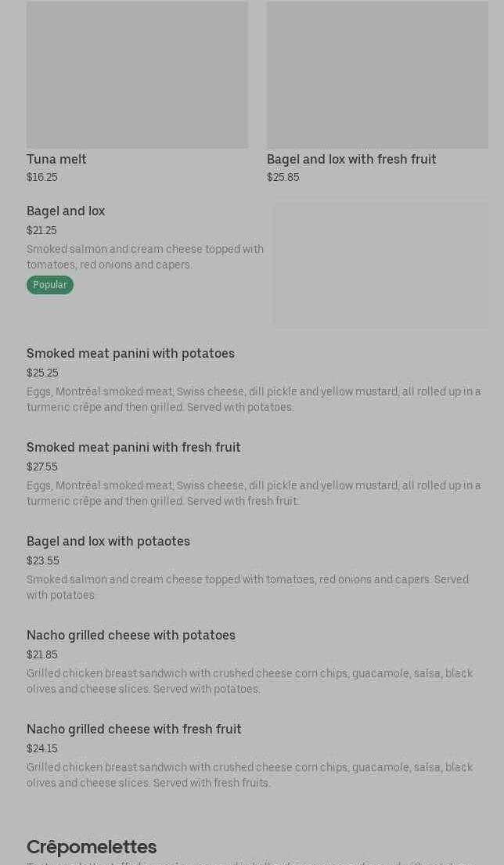Click the $23.55 price label

[x=43, y=561]
